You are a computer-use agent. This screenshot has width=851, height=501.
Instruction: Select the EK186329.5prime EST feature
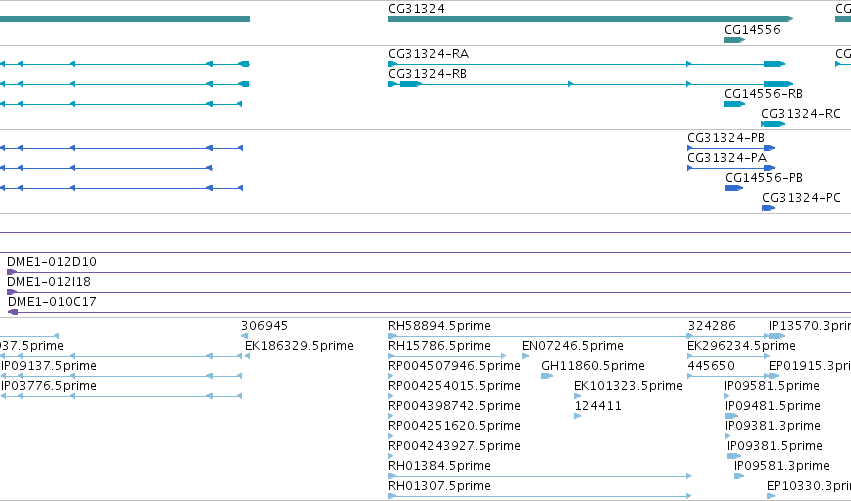[247, 356]
